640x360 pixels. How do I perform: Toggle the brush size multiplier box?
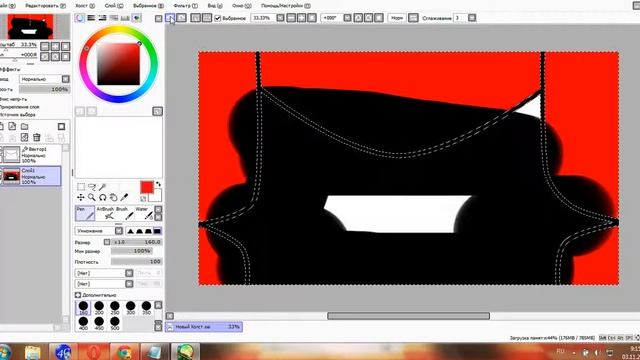tap(107, 242)
